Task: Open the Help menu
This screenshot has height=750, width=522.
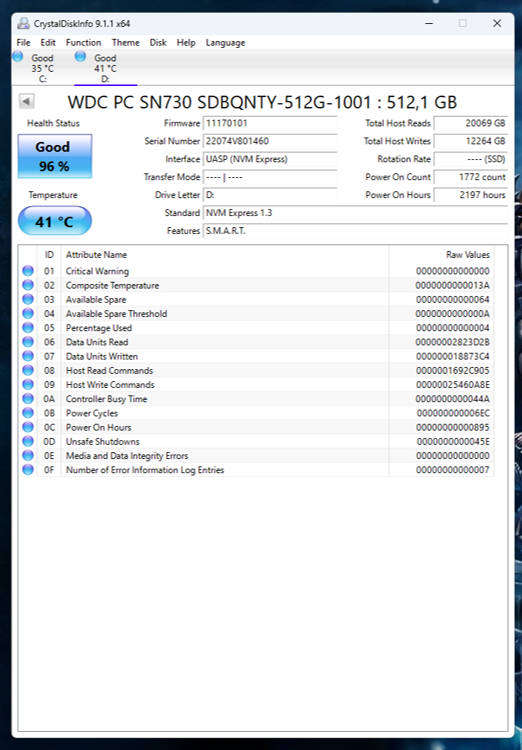Action: tap(186, 43)
